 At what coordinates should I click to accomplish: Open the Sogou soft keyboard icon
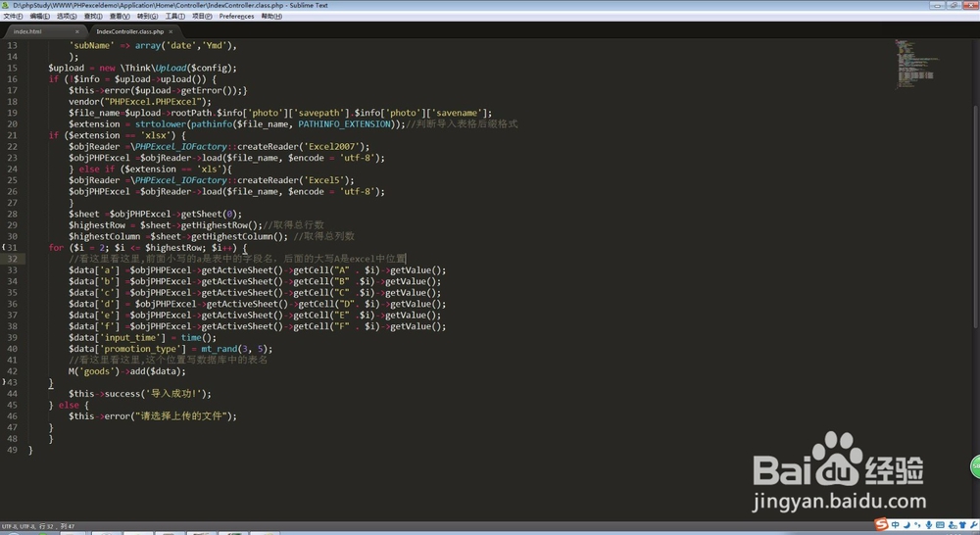[x=940, y=525]
